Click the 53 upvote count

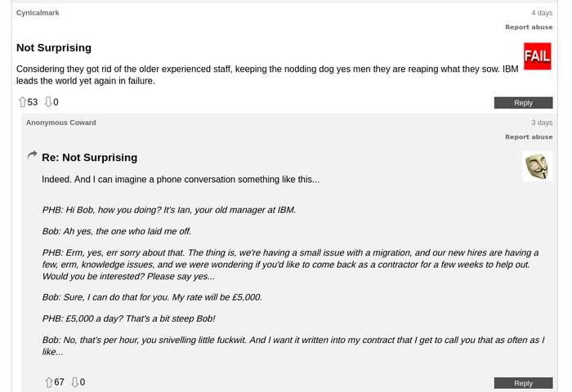point(33,102)
